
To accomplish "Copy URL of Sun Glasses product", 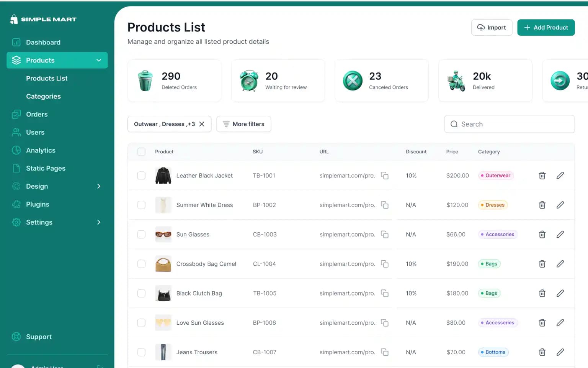I will 385,235.
